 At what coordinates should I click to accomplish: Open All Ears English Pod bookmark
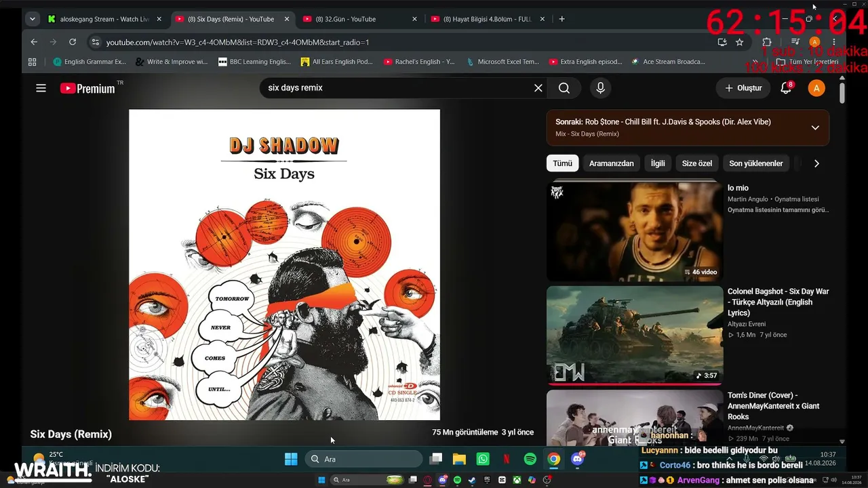pos(337,62)
